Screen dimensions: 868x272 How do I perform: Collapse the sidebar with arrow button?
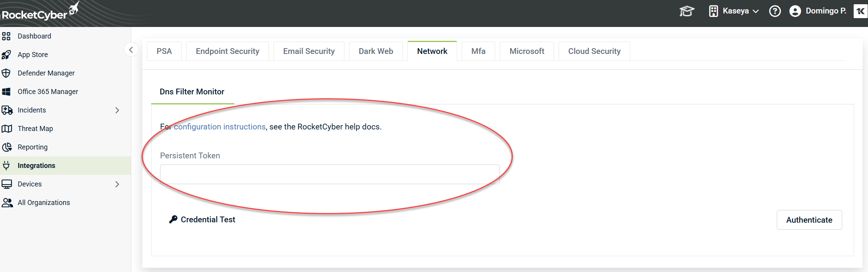[131, 50]
